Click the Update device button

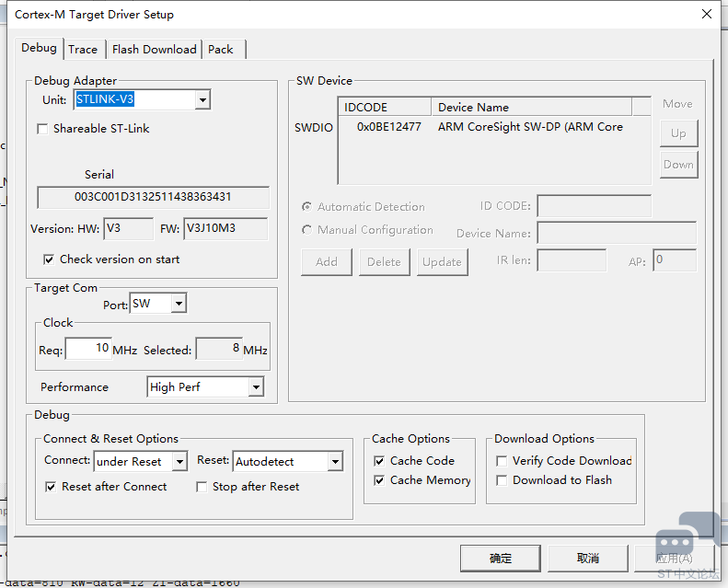click(443, 262)
